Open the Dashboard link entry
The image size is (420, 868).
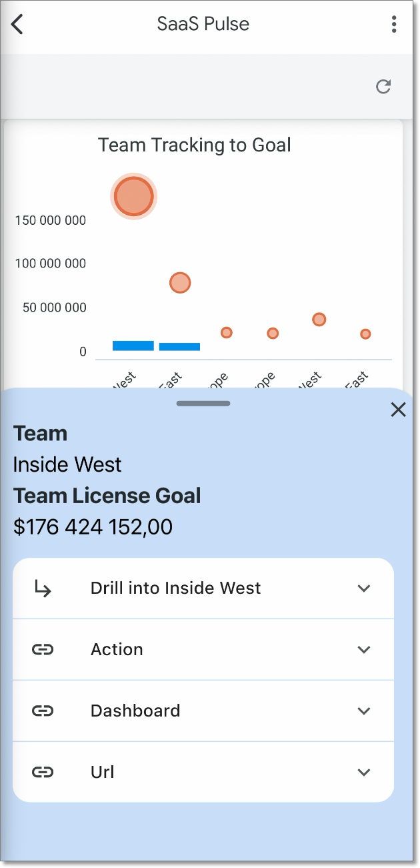pyautogui.click(x=203, y=711)
